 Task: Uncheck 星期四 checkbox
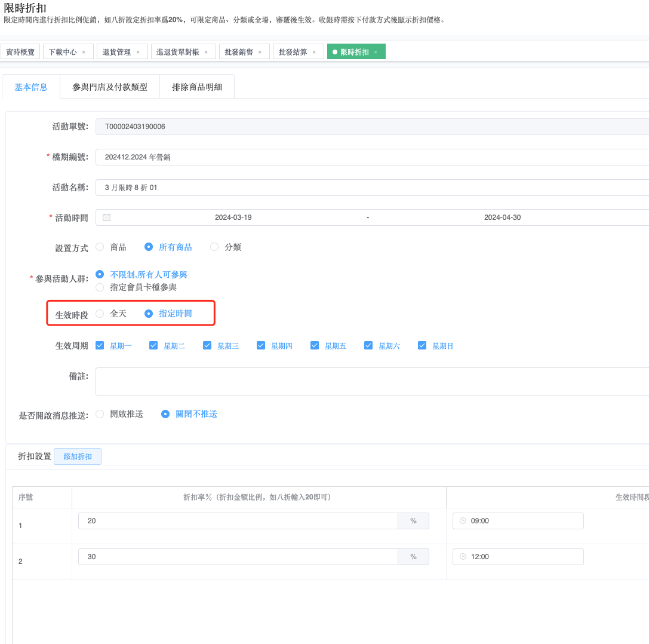(261, 345)
